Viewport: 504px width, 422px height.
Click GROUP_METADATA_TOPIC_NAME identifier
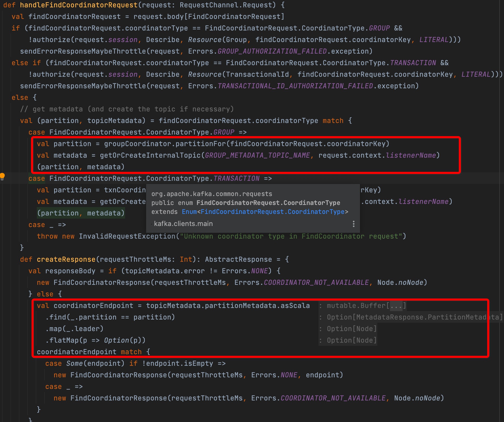coord(257,155)
